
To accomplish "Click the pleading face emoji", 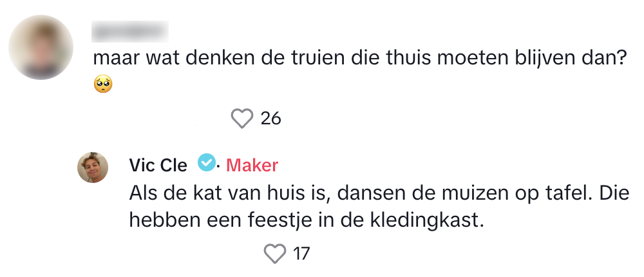I will point(103,84).
